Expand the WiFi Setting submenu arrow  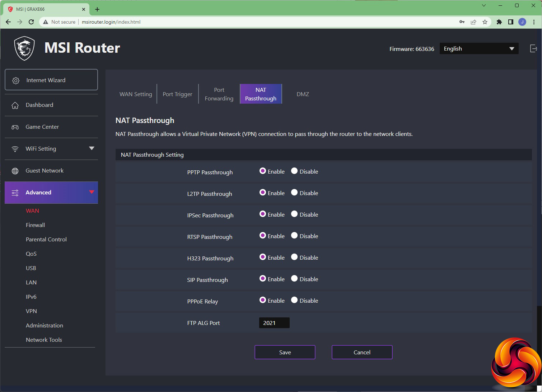(x=92, y=148)
